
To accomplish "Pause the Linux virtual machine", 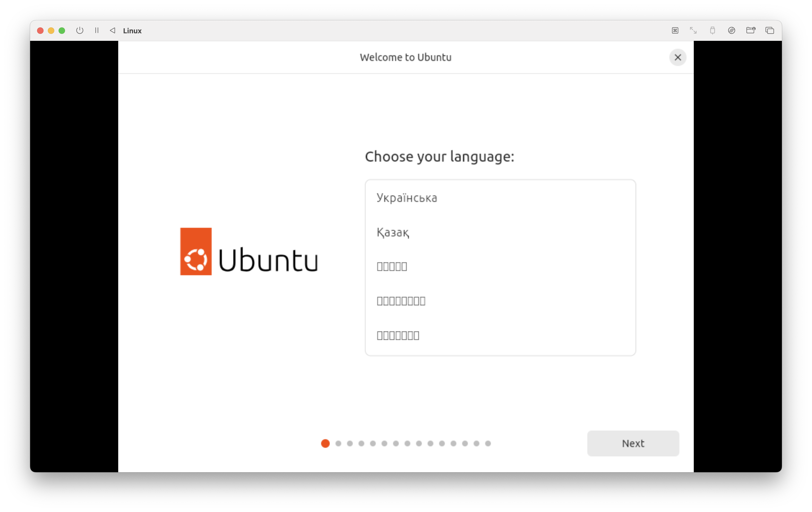I will tap(97, 31).
